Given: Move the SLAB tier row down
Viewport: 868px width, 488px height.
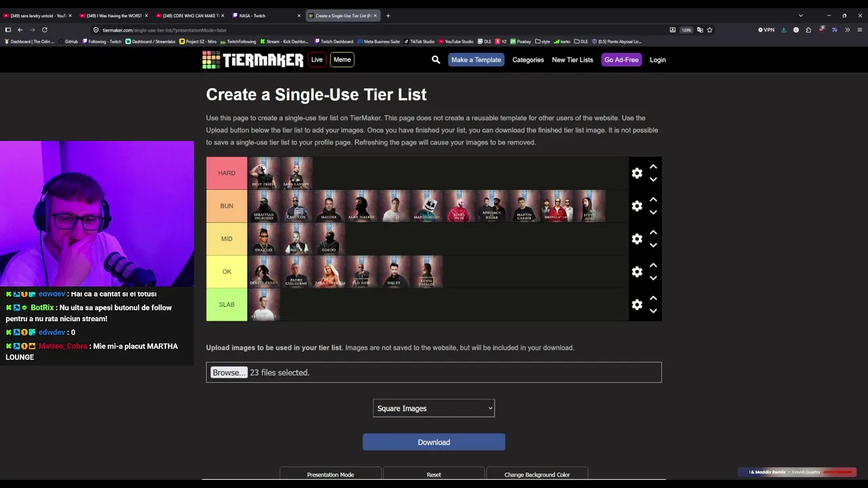Looking at the screenshot, I should (x=653, y=311).
